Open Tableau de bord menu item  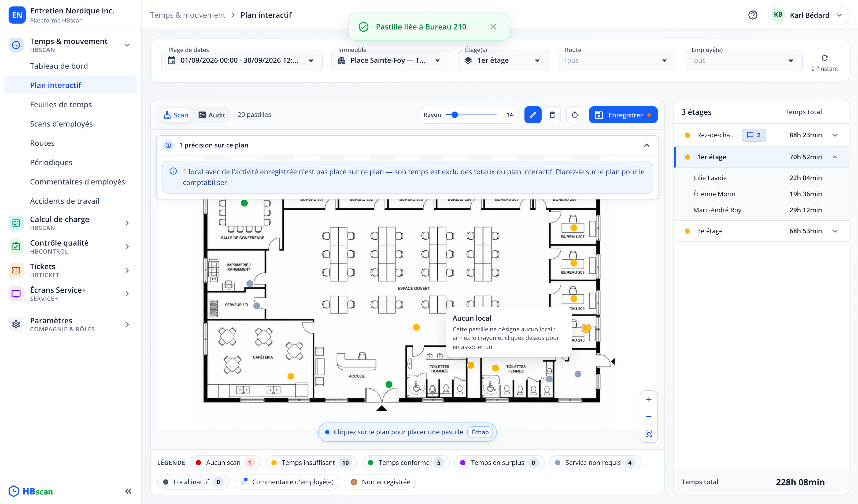pyautogui.click(x=71, y=66)
